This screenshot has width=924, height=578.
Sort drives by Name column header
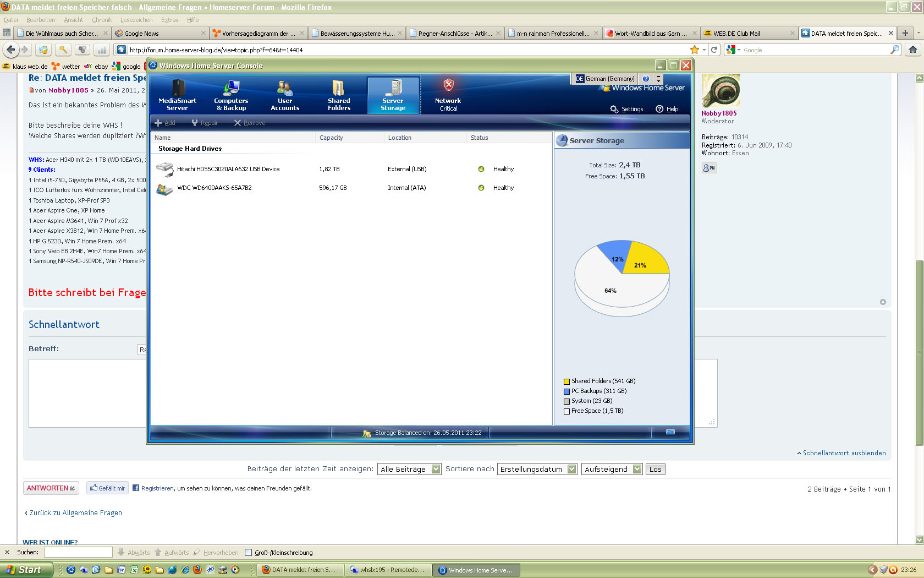pyautogui.click(x=234, y=138)
